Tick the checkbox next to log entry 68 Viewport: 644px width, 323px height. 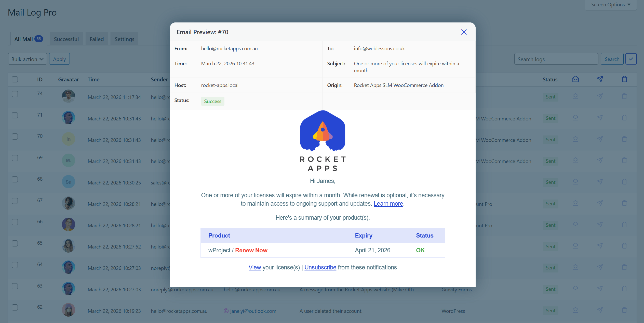click(15, 179)
